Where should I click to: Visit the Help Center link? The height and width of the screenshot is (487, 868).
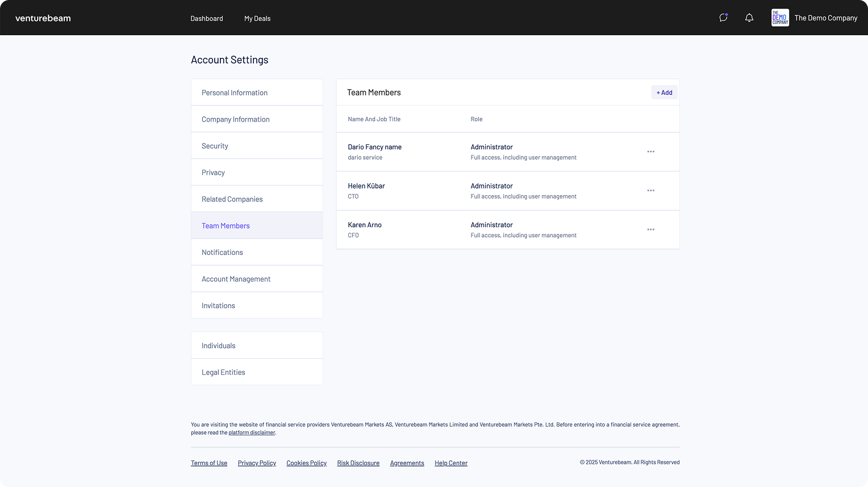[x=451, y=463]
